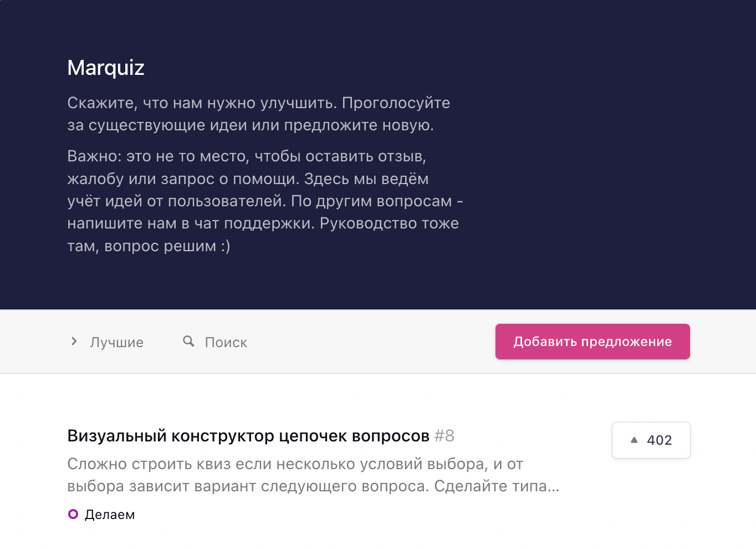Click the ellipsis ending the post excerpt

[554, 486]
